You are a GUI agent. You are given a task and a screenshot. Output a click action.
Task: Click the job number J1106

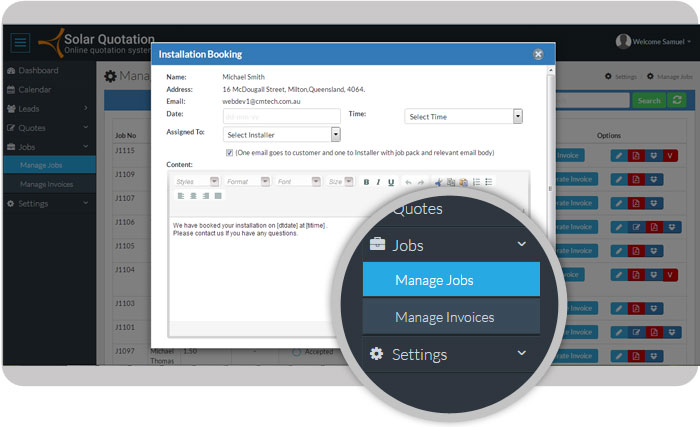point(125,222)
